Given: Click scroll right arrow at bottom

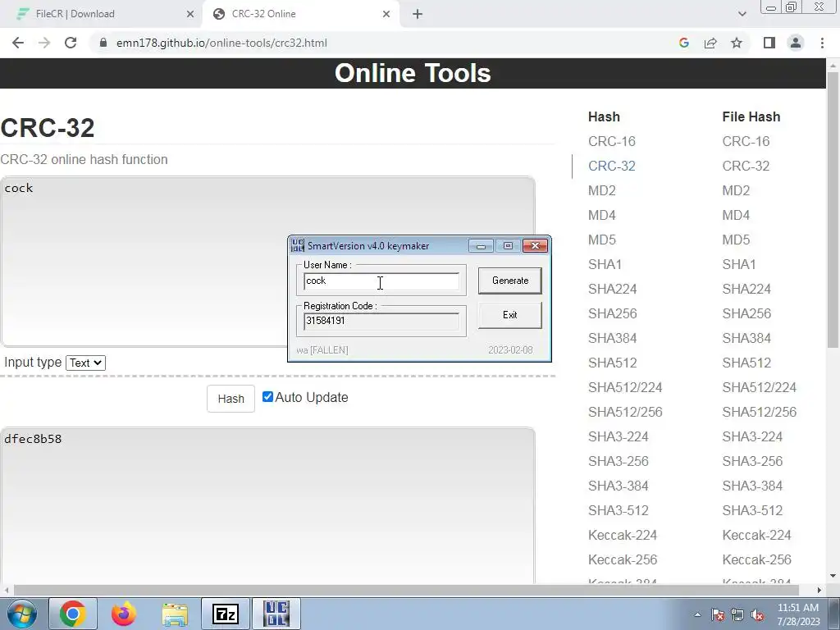Looking at the screenshot, I should click(819, 590).
